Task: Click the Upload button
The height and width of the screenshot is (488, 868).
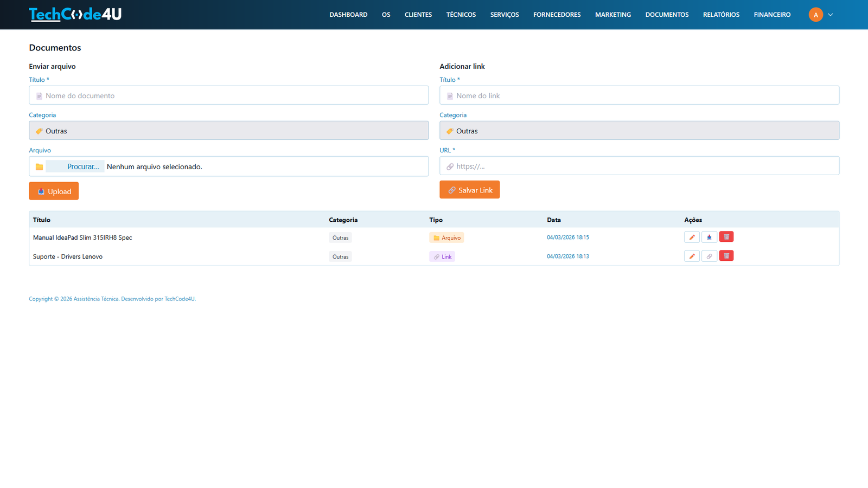Action: point(53,191)
